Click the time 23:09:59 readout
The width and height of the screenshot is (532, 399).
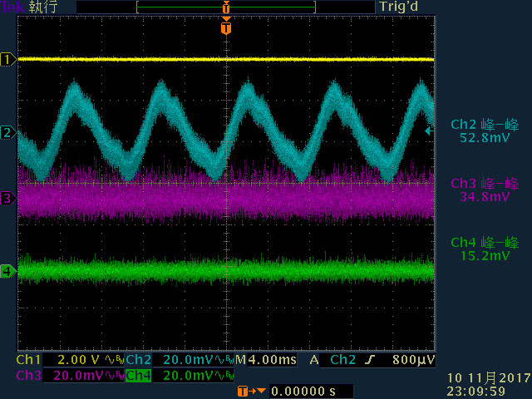click(475, 392)
